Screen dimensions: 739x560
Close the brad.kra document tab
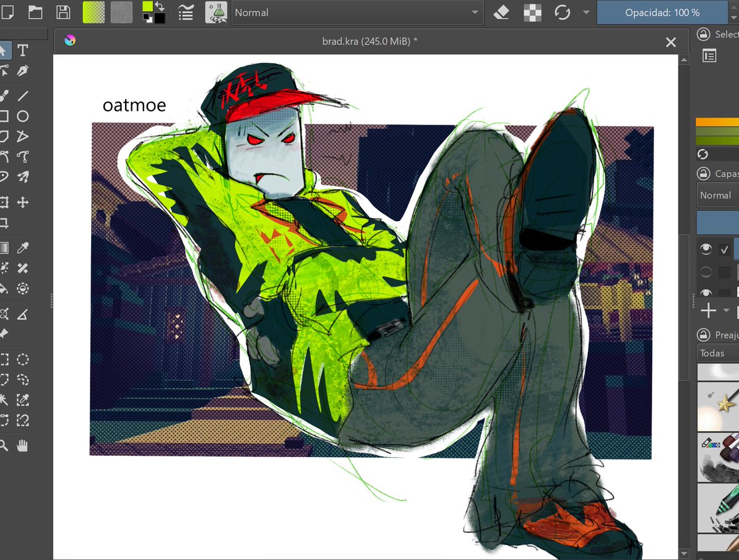click(x=671, y=42)
